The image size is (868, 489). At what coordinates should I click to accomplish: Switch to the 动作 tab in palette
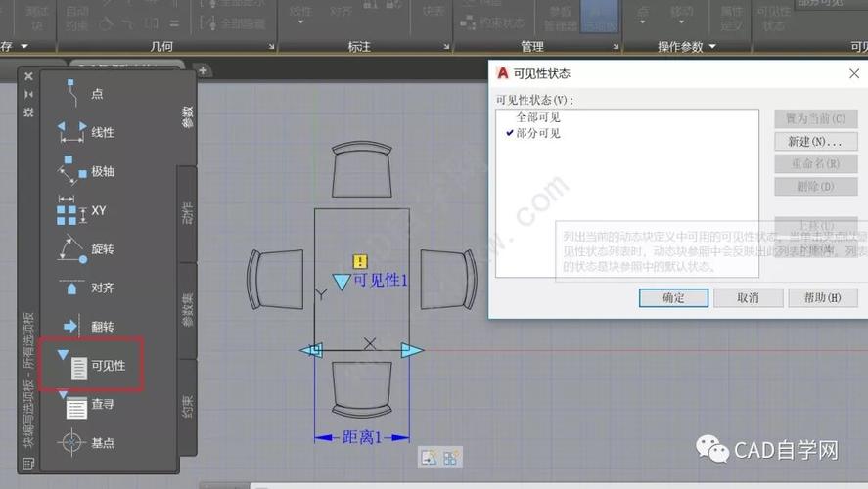pyautogui.click(x=188, y=213)
